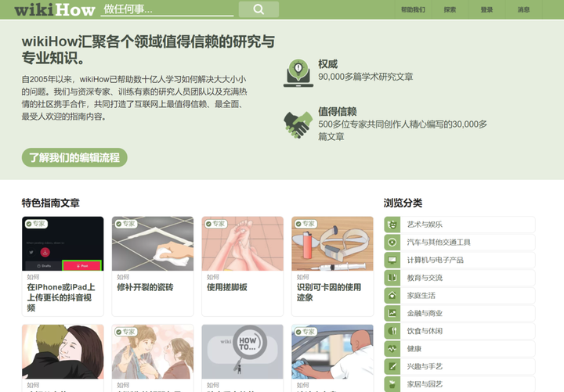Open the 帮助我们 menu

pyautogui.click(x=413, y=9)
